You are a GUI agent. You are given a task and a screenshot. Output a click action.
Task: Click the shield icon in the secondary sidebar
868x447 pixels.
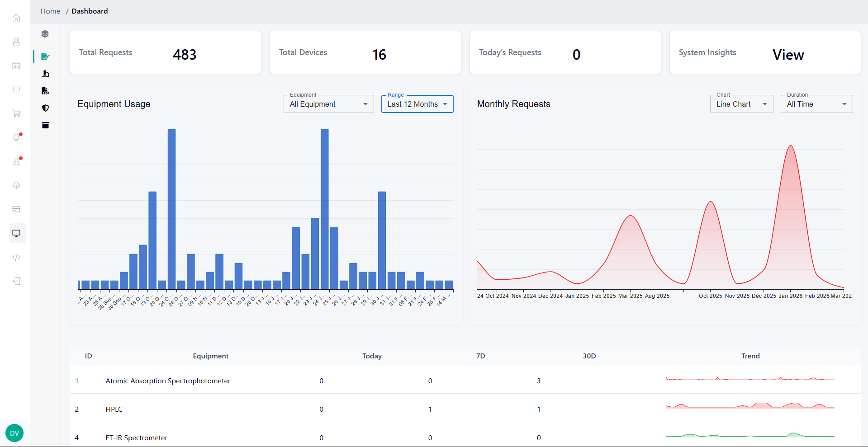click(45, 108)
